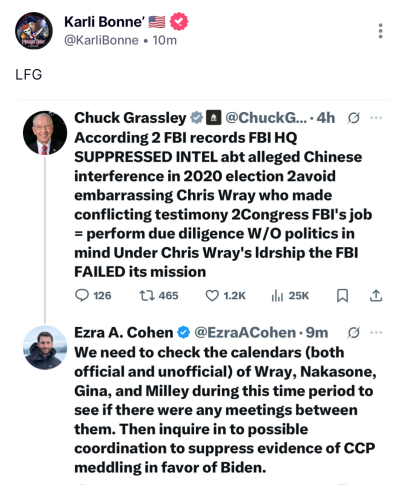
Task: Share Chuck Grassley's tweet
Action: pos(376,296)
